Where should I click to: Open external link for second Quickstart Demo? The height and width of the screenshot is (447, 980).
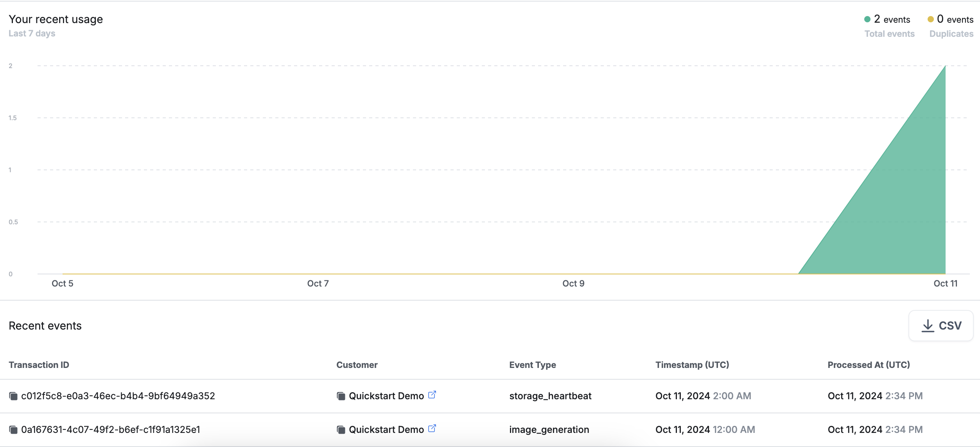point(432,429)
